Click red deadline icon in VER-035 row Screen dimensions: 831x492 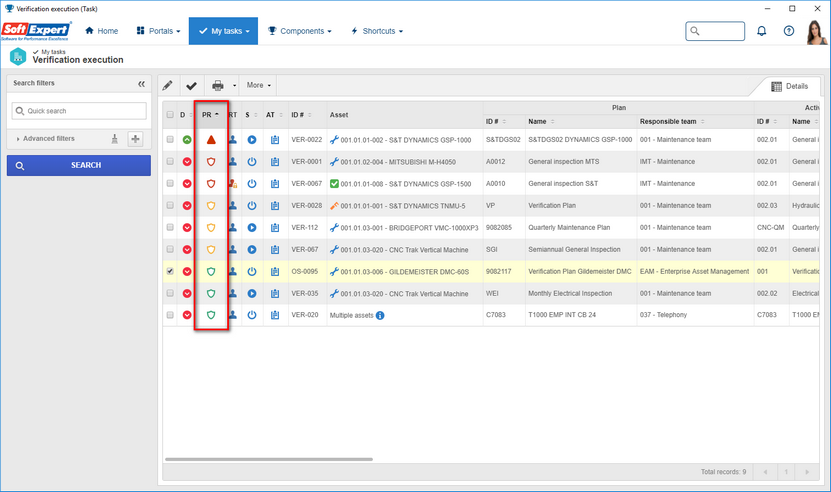click(187, 294)
